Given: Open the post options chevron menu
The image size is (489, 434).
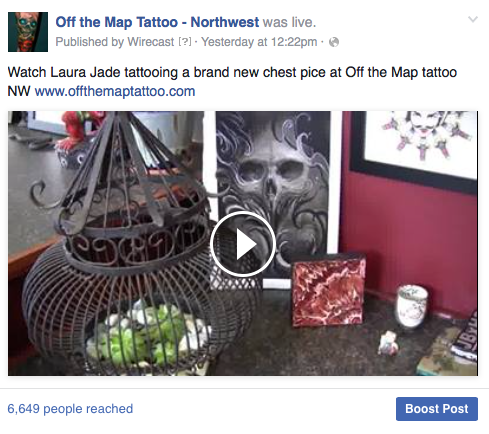Looking at the screenshot, I should point(473,19).
